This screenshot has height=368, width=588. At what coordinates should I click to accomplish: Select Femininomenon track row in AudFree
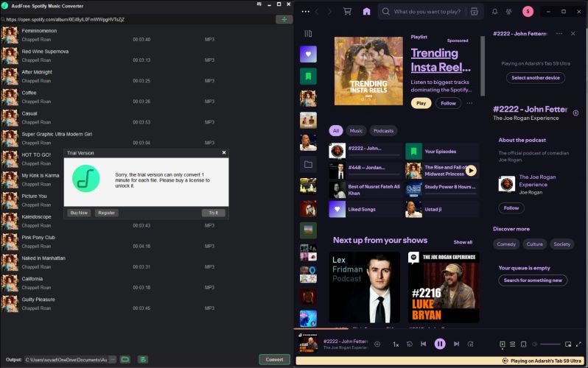[146, 35]
